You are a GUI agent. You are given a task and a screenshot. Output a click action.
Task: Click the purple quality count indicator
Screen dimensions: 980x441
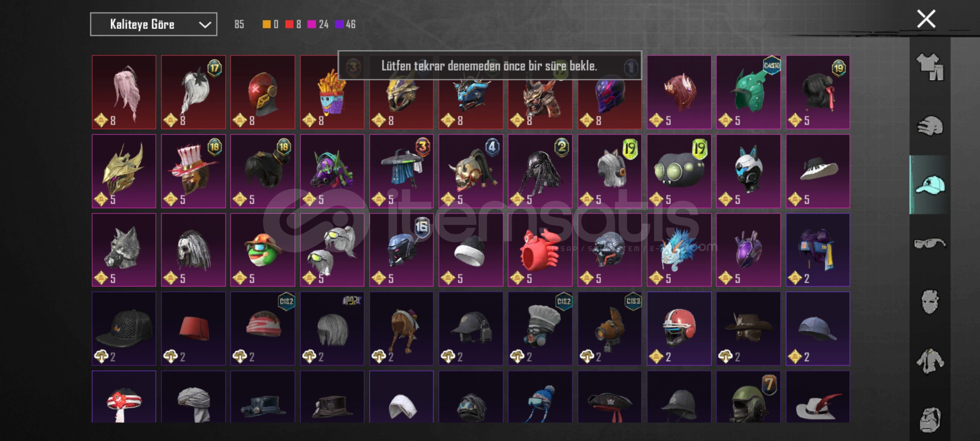[345, 24]
